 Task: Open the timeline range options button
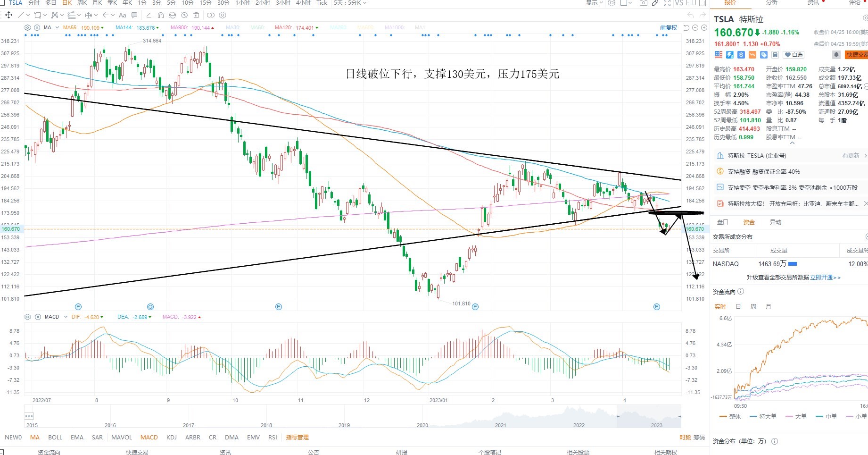coord(29,416)
